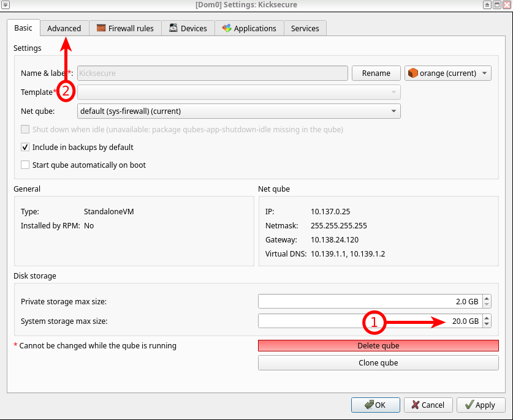
Task: Click the Clone qube button
Action: click(378, 362)
